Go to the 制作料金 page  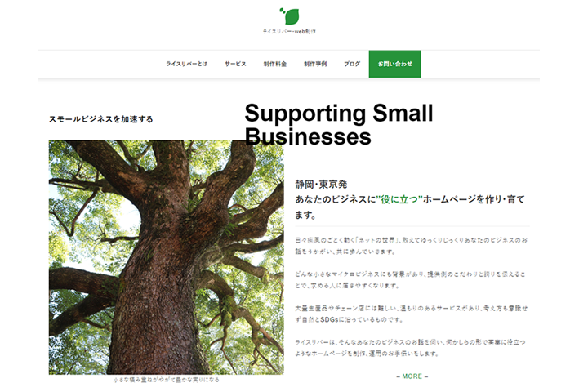click(275, 64)
